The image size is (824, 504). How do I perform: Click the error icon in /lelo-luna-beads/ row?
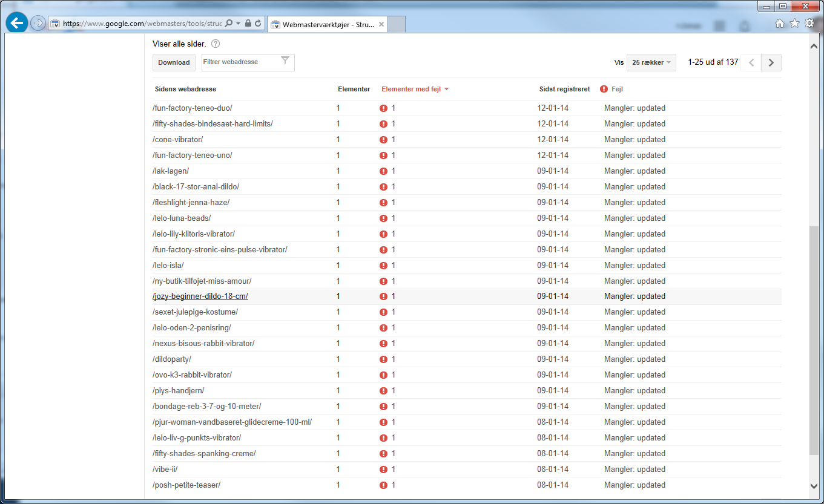tap(383, 218)
